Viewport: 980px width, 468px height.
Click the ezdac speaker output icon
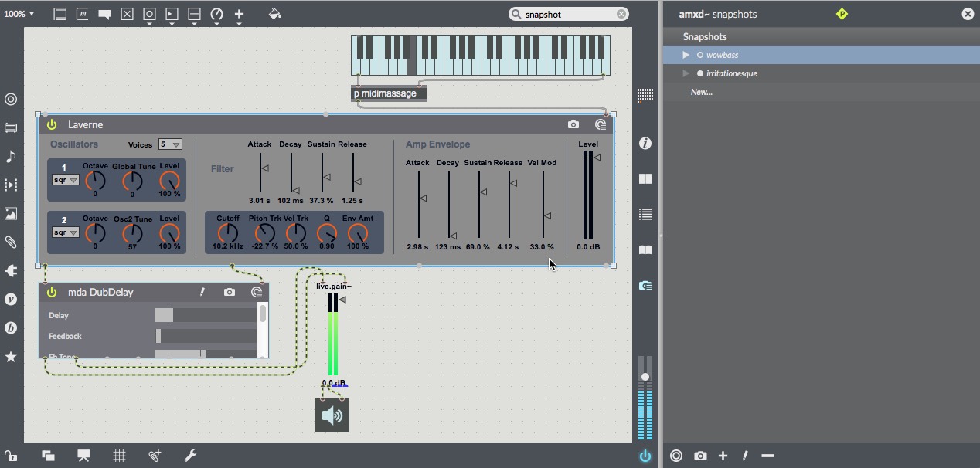(332, 415)
